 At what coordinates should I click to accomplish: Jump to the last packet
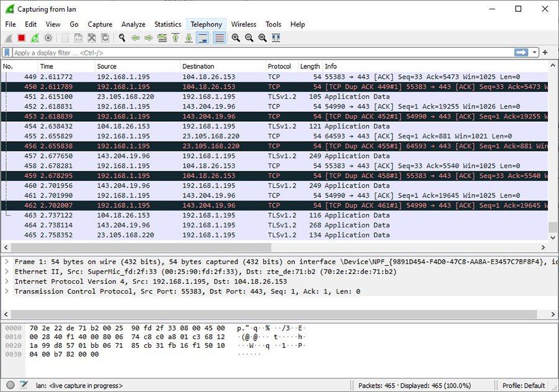189,38
